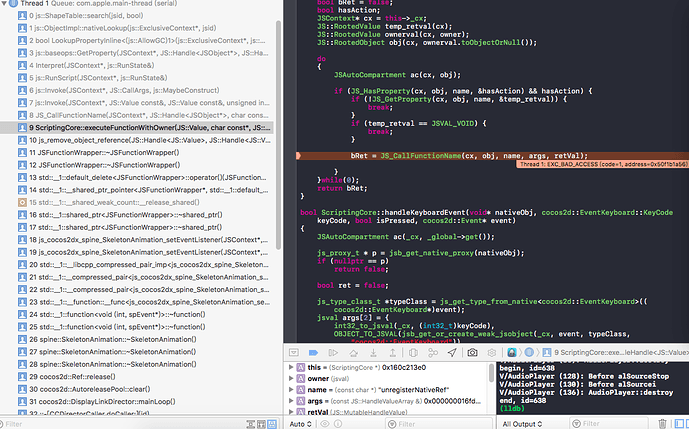Select frame 2 LookupPropertyInline
Image resolution: width=689 pixels, height=429 pixels.
[137, 40]
